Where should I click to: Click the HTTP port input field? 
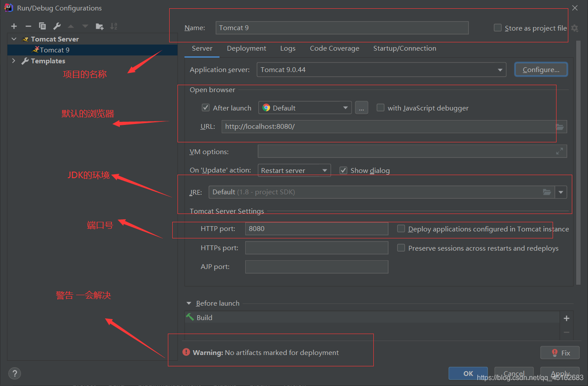[x=317, y=229]
